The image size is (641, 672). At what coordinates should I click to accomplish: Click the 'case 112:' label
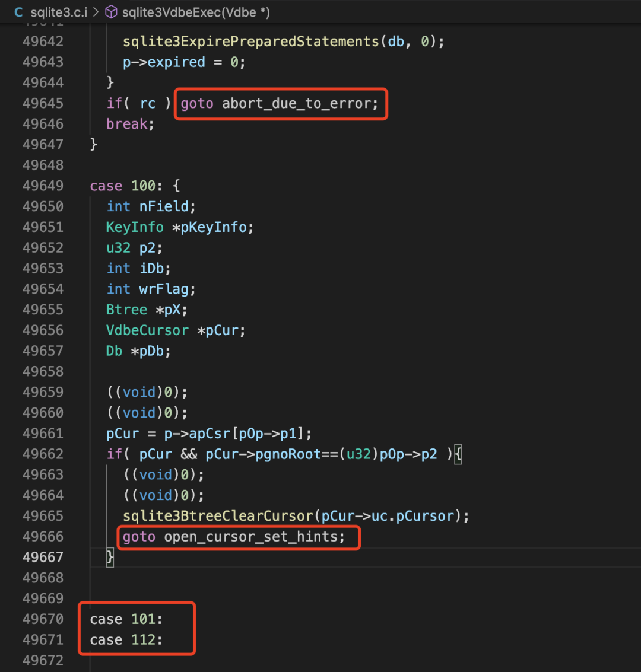[x=126, y=640]
